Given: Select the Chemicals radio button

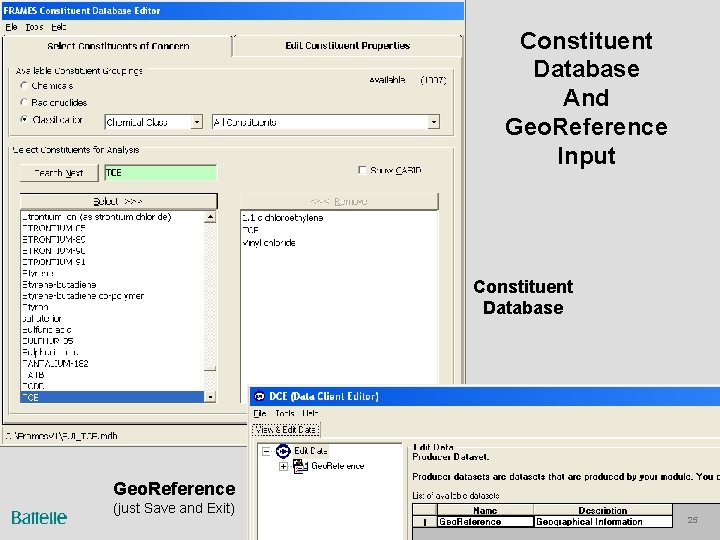Looking at the screenshot, I should pyautogui.click(x=24, y=86).
